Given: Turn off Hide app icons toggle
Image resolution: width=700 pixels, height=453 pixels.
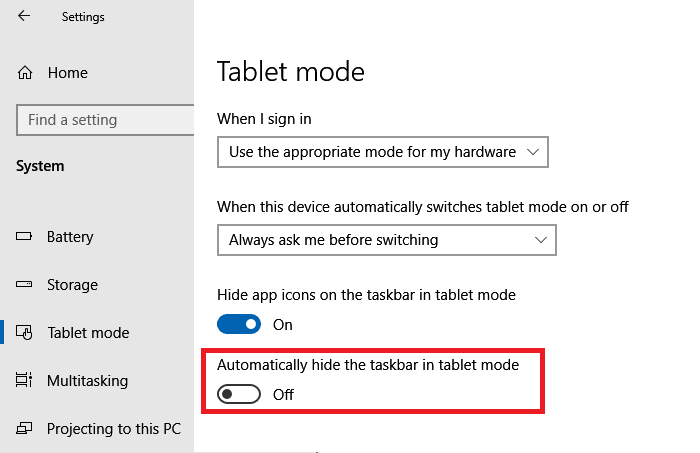Looking at the screenshot, I should point(239,324).
